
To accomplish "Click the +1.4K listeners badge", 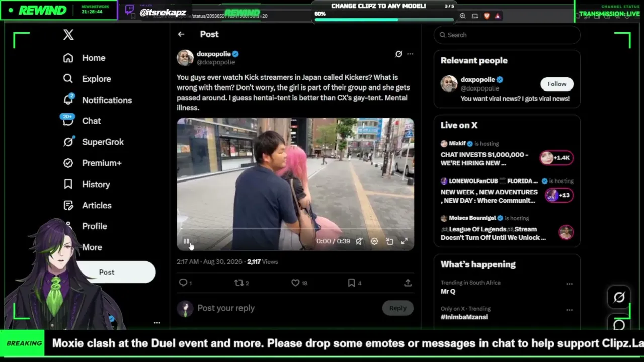I will [556, 158].
